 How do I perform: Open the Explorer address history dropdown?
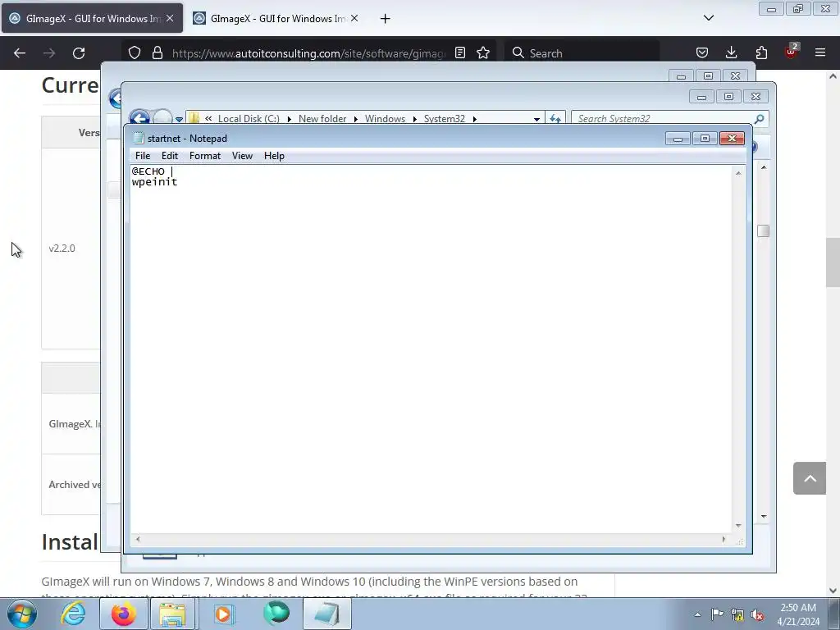(x=536, y=120)
